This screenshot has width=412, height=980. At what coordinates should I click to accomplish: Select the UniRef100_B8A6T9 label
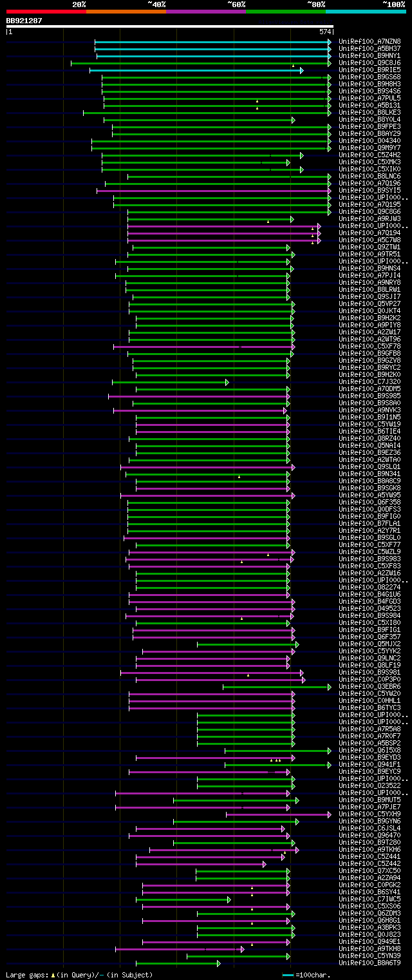coord(370,963)
